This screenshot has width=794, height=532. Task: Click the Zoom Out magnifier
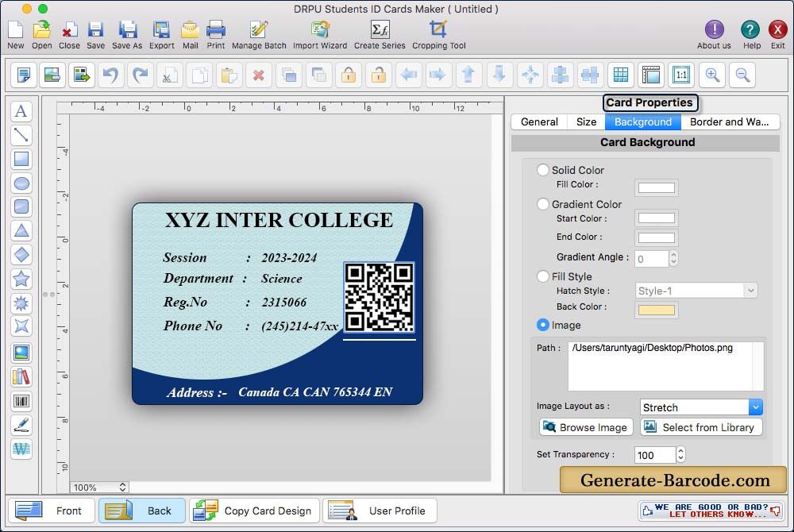pos(742,75)
